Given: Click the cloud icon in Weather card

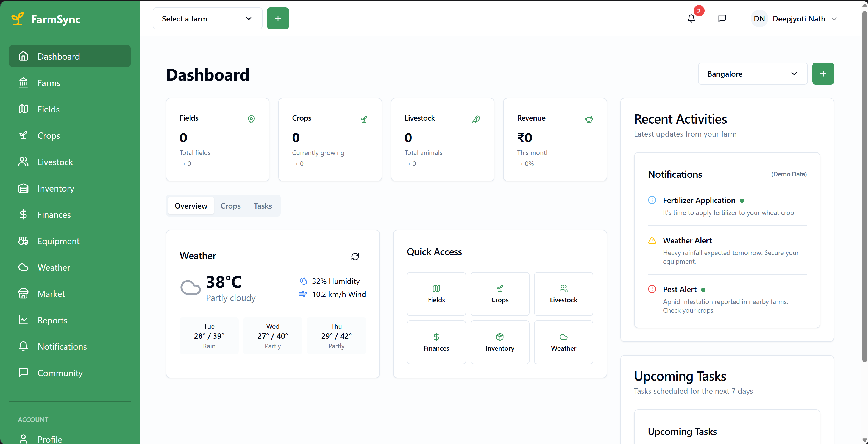Looking at the screenshot, I should point(190,288).
